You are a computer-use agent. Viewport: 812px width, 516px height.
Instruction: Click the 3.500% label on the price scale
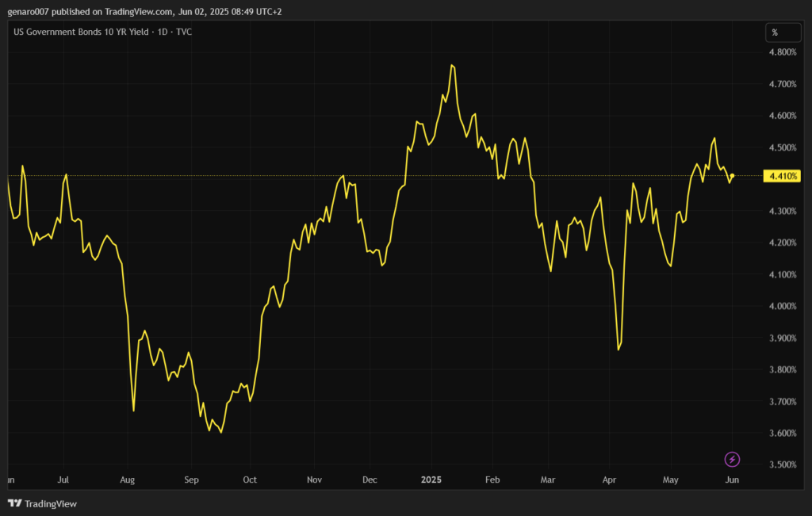[x=782, y=464]
